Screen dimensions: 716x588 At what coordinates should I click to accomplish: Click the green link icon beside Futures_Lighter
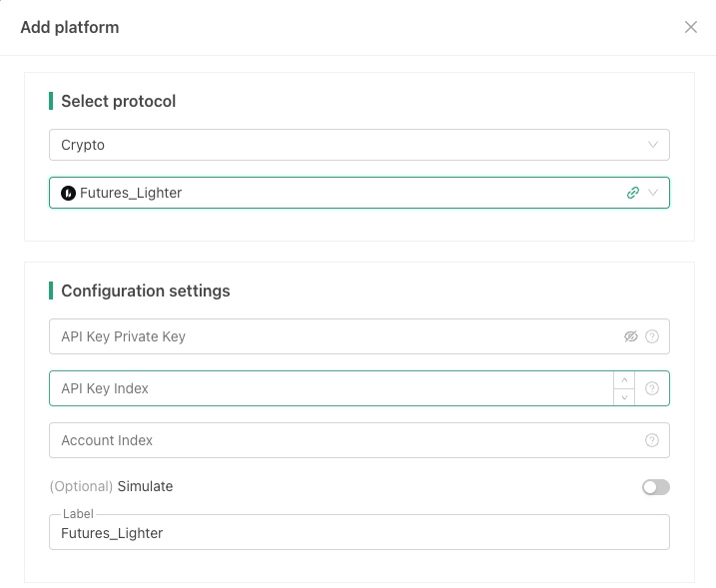click(x=632, y=193)
